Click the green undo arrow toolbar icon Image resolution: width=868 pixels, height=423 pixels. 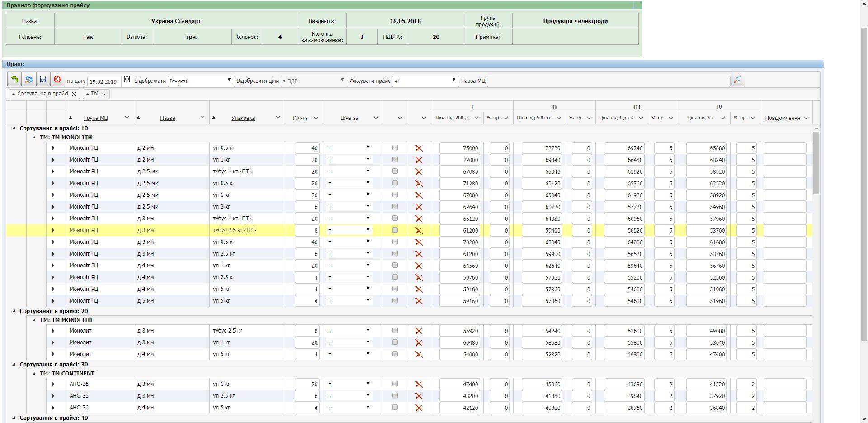pyautogui.click(x=14, y=80)
